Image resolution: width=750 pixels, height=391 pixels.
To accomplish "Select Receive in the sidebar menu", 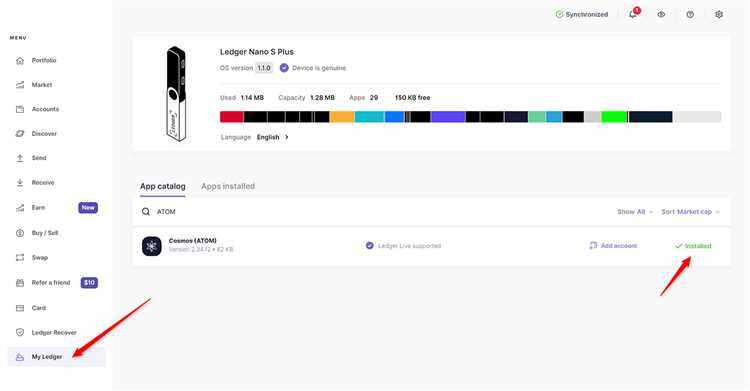I will point(43,182).
